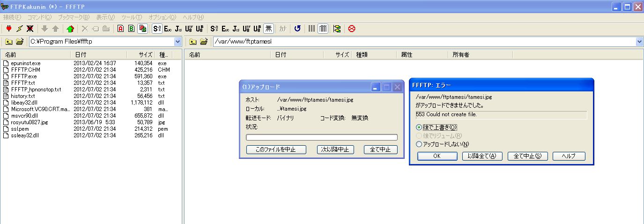Image resolution: width=644 pixels, height=224 pixels.
Task: Switch to ASCII transfer mode (A icon)
Action: (x=121, y=29)
